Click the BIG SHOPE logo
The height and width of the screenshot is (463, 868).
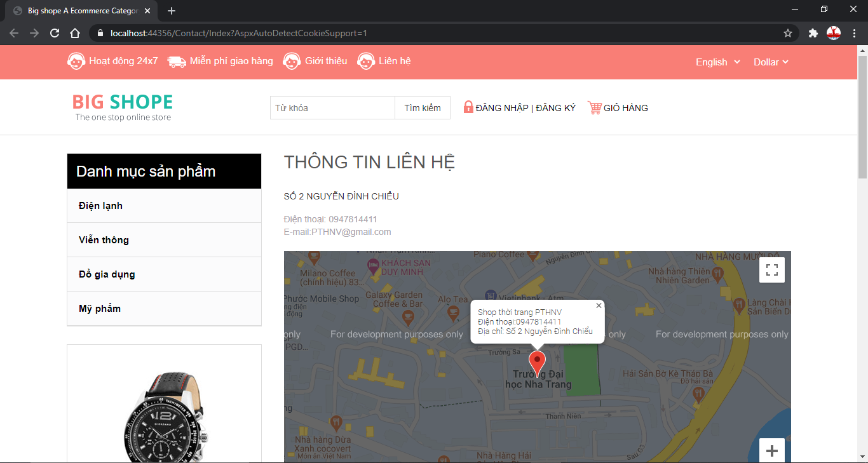(x=123, y=107)
